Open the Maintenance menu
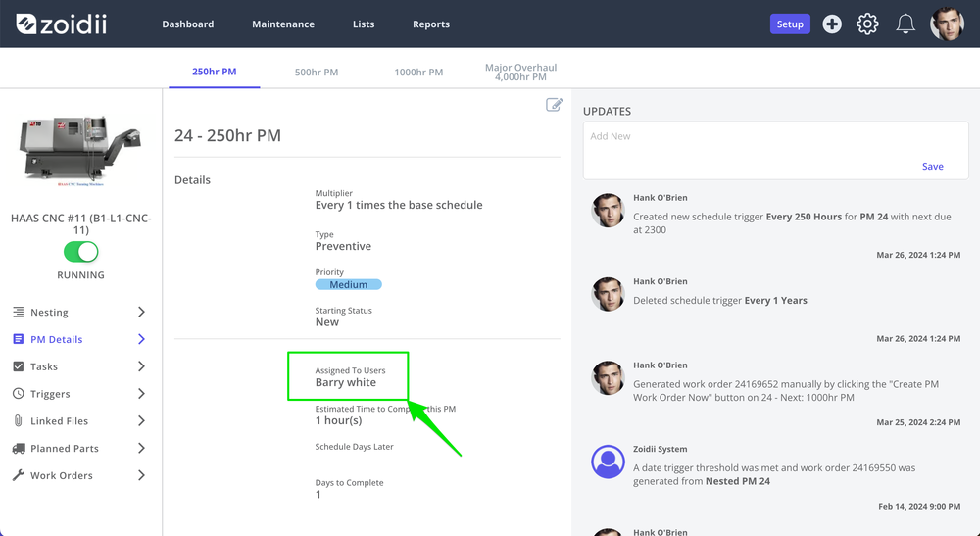Screen dimensions: 980x536 click(x=283, y=24)
